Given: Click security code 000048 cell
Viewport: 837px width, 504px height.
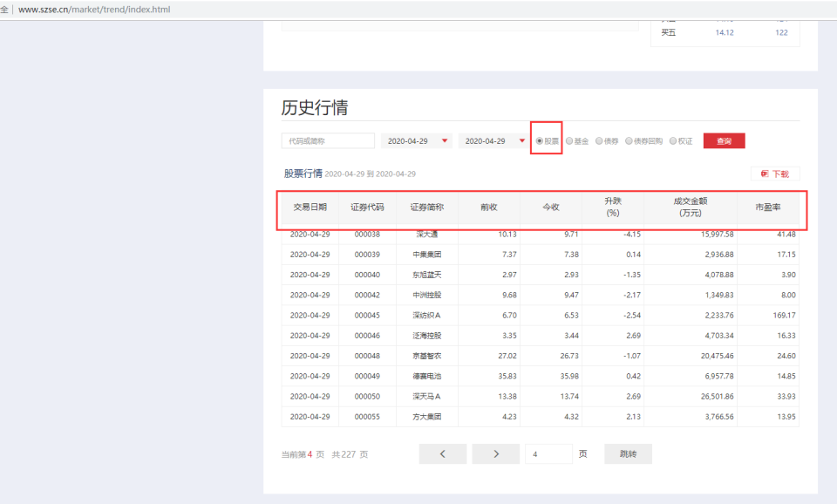Looking at the screenshot, I should (367, 356).
